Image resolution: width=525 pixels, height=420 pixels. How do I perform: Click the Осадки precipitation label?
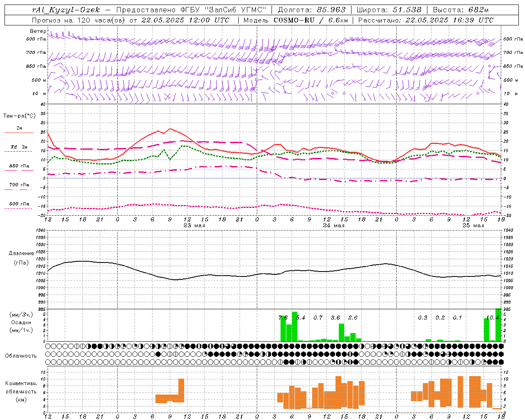(21, 322)
